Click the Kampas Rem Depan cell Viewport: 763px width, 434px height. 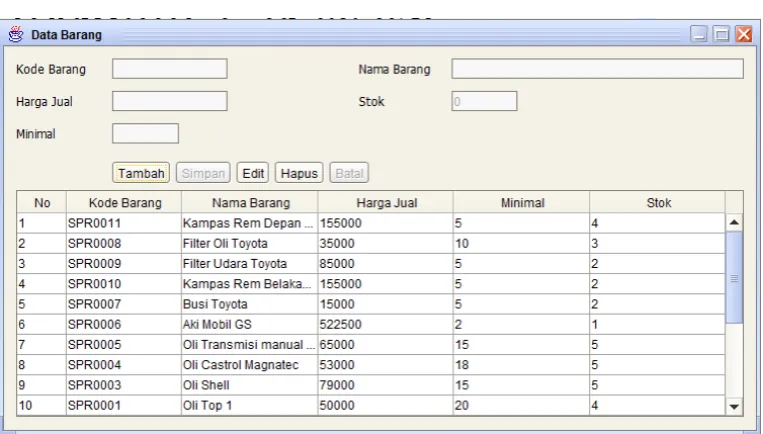pyautogui.click(x=250, y=223)
